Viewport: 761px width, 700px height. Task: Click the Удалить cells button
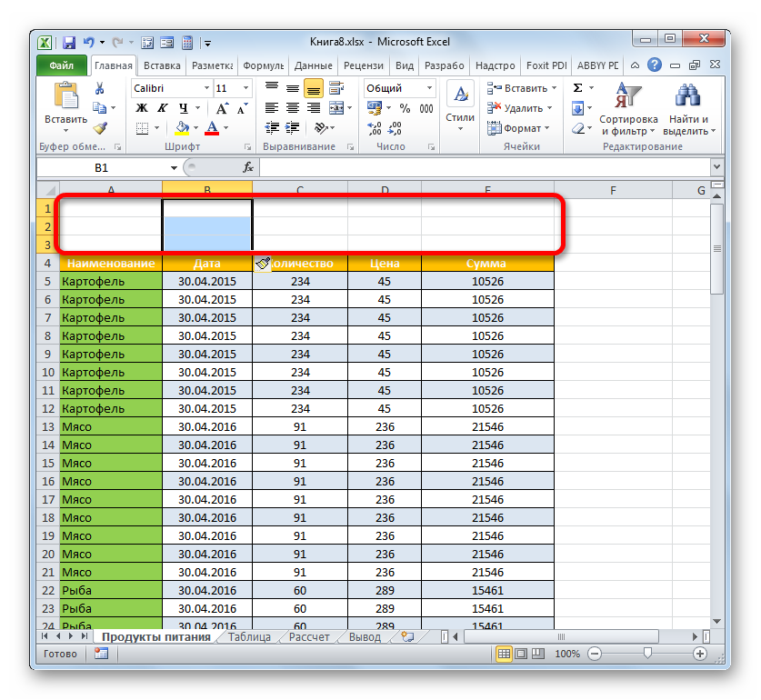pyautogui.click(x=519, y=108)
